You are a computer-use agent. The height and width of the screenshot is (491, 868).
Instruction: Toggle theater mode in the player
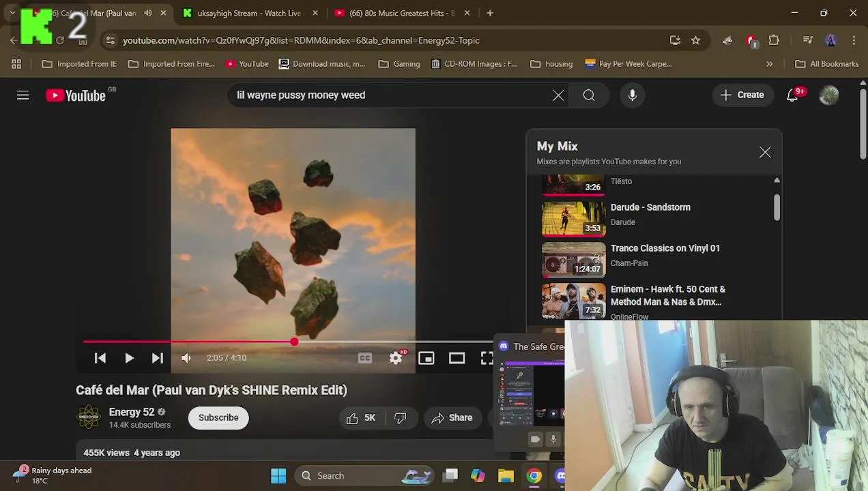click(457, 358)
